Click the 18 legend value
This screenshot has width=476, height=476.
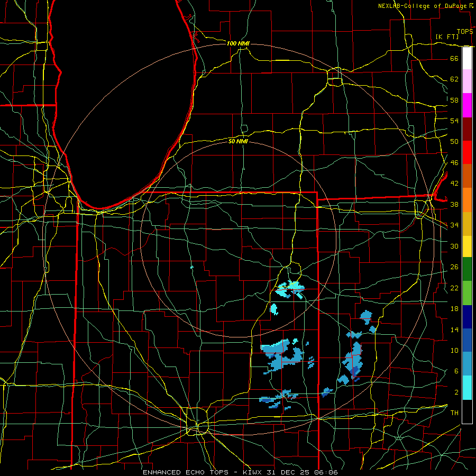click(454, 309)
